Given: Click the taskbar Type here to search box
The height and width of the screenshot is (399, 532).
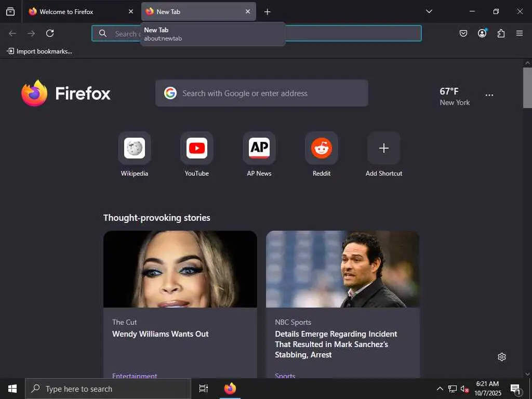Looking at the screenshot, I should click(x=108, y=389).
